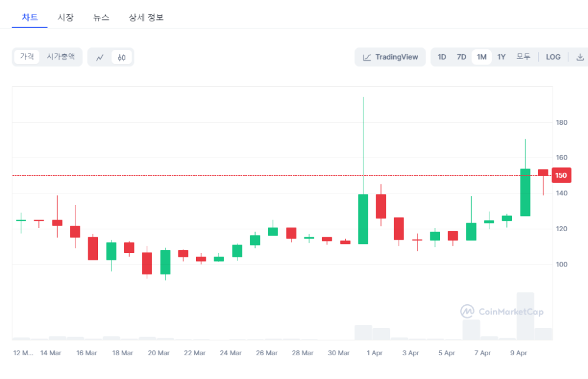Open the TradingView chart
Image resolution: width=588 pixels, height=379 pixels.
coord(390,57)
